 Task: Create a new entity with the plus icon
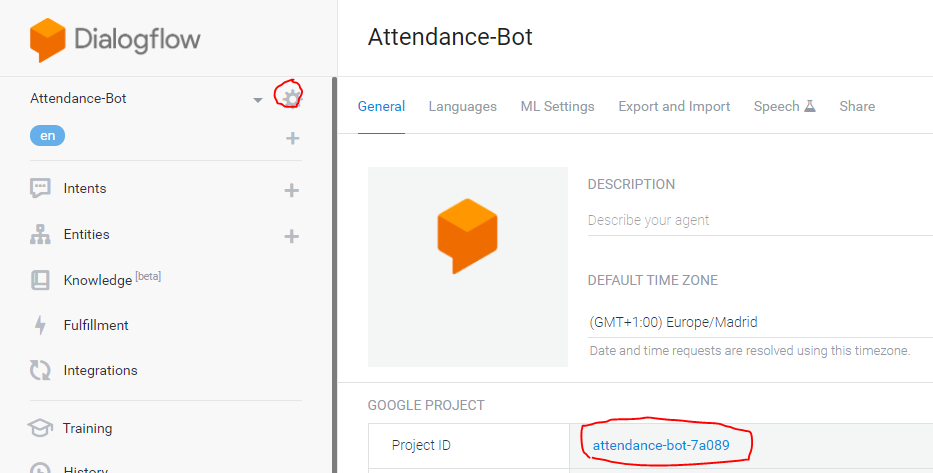pyautogui.click(x=292, y=236)
